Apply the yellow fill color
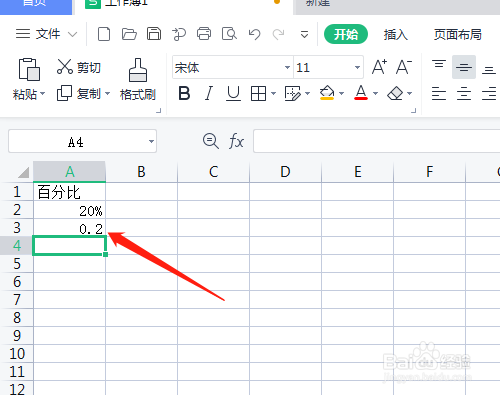Screen dimensions: 500x395 (x=327, y=93)
